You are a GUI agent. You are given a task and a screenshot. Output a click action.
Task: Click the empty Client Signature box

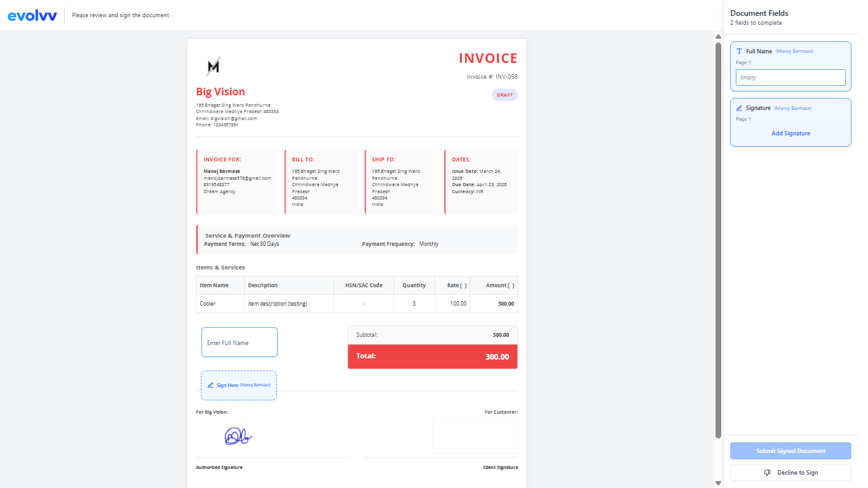click(x=475, y=437)
